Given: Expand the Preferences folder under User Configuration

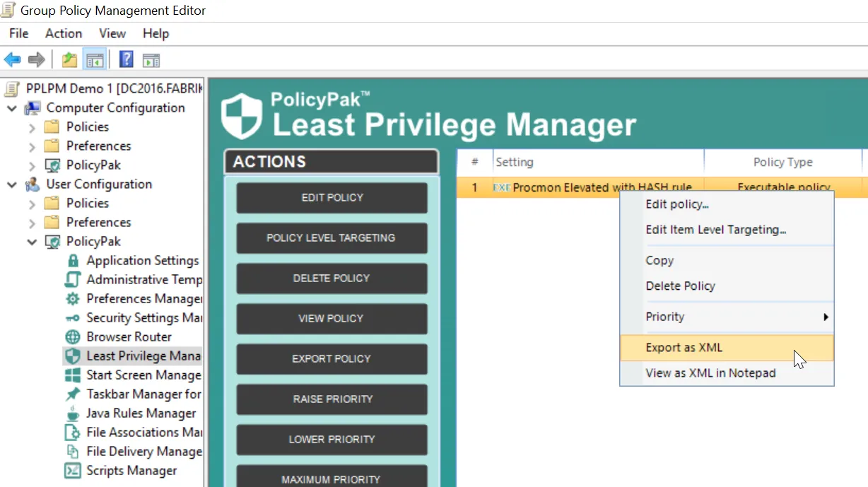Looking at the screenshot, I should pyautogui.click(x=32, y=223).
